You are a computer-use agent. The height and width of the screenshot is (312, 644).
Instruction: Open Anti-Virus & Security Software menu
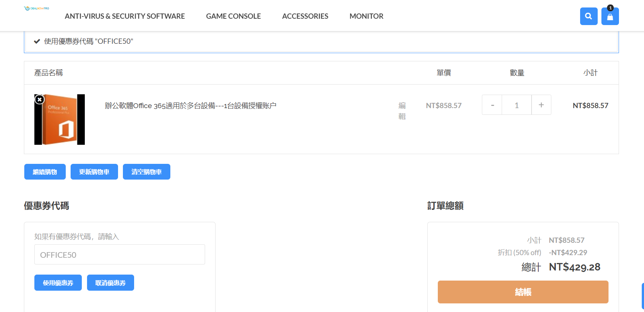click(125, 16)
